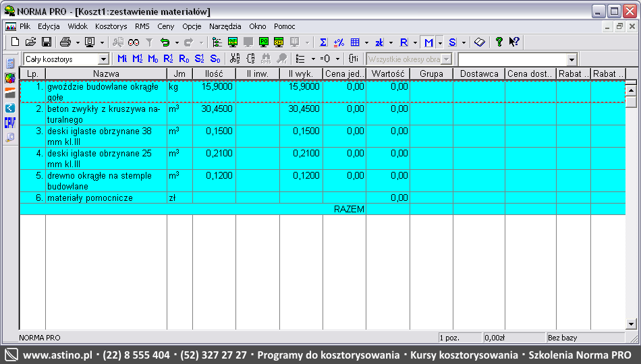641x364 pixels.
Task: Click the RMS bracket grouping icon
Action: [250, 59]
